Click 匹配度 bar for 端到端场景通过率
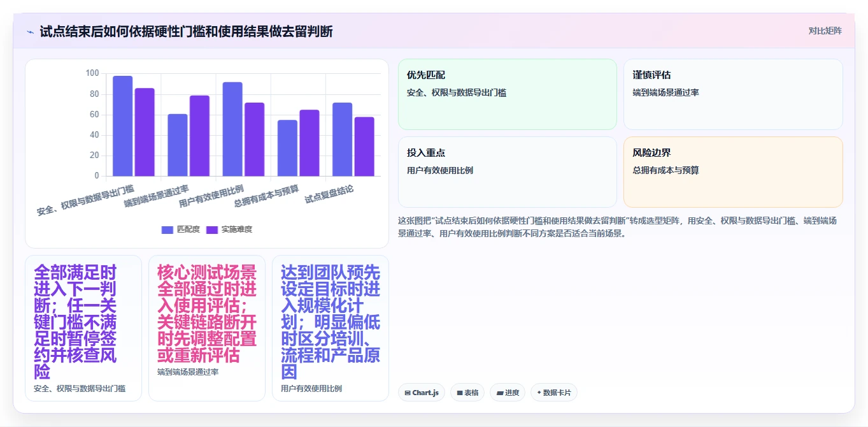This screenshot has width=868, height=427. click(178, 145)
